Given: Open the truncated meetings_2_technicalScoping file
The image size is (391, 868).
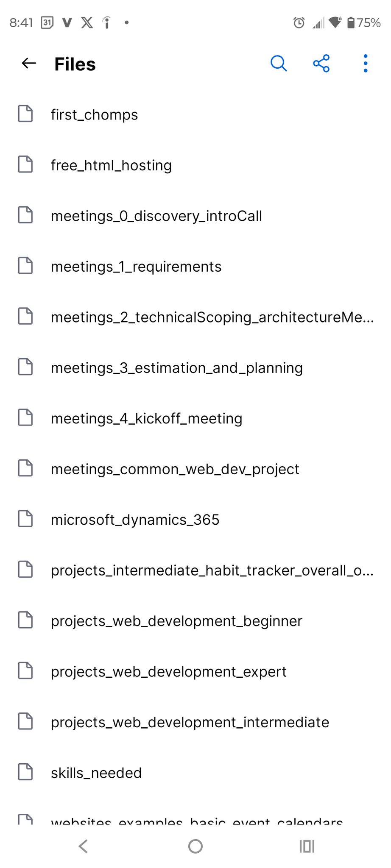Looking at the screenshot, I should click(x=212, y=317).
